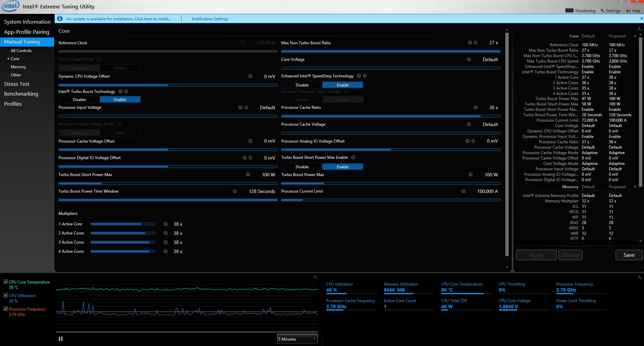Reset Reference Clock using its power icon
The width and height of the screenshot is (644, 346).
point(243,43)
